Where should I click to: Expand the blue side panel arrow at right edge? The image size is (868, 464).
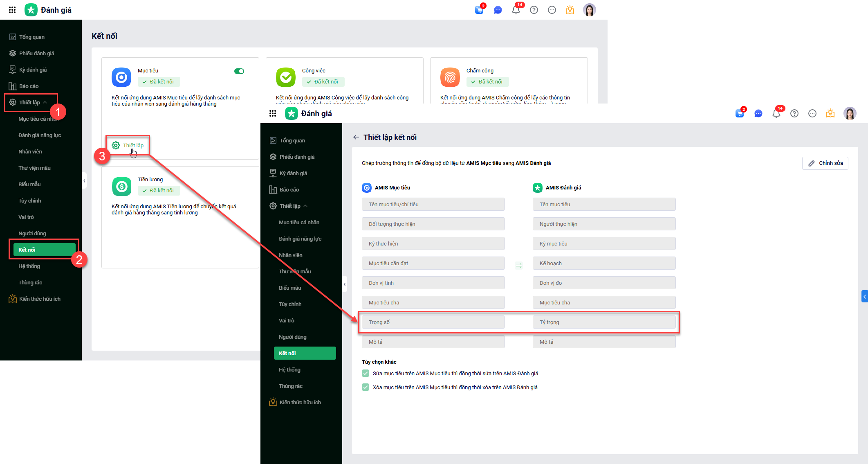pyautogui.click(x=864, y=296)
